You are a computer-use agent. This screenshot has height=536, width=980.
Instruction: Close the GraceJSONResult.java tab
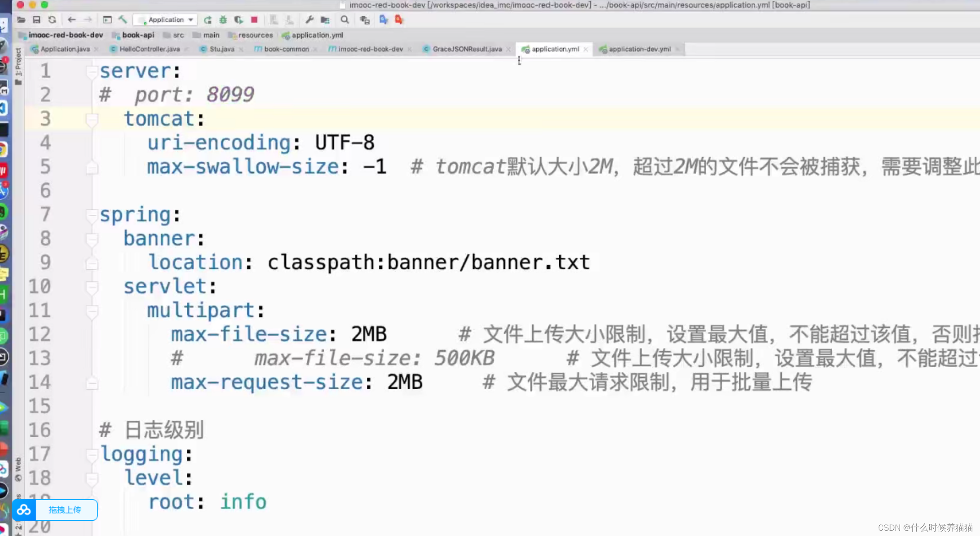click(x=508, y=49)
